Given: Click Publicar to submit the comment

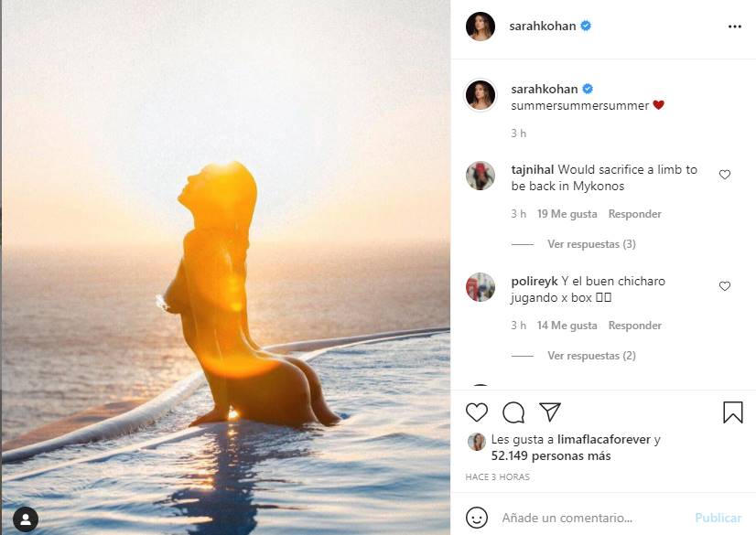Looking at the screenshot, I should (x=720, y=517).
